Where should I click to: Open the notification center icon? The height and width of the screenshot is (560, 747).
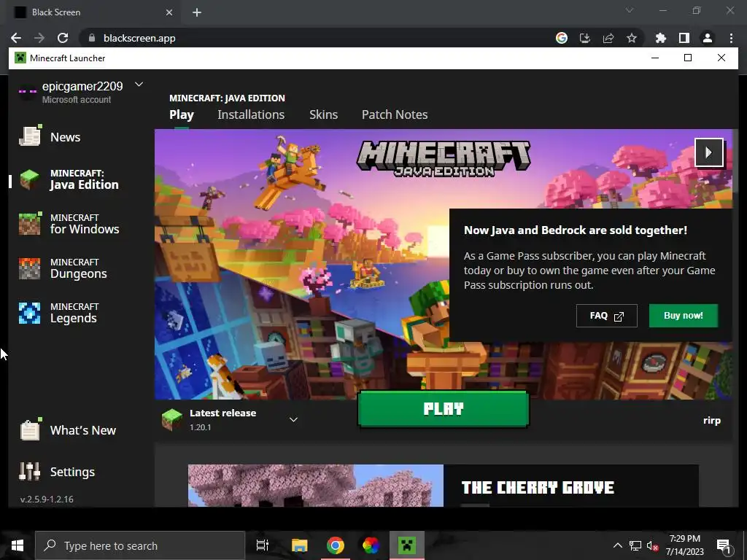click(x=724, y=546)
